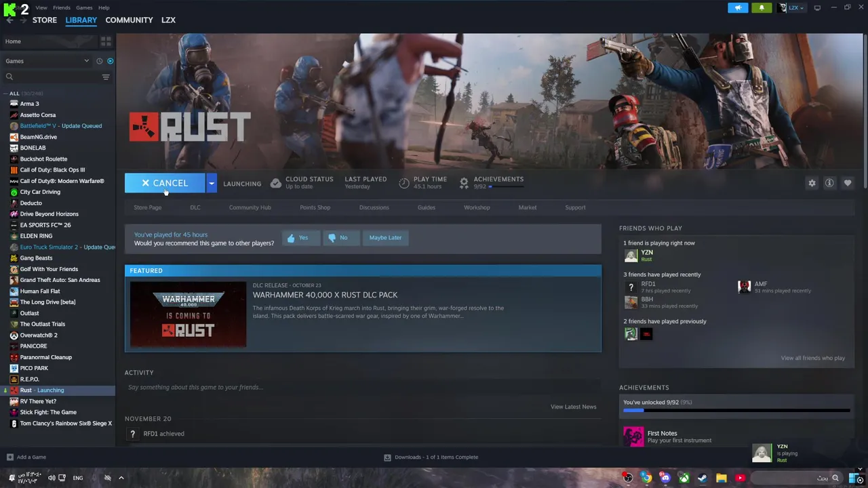868x488 pixels.
Task: Open the Games menu
Action: pos(84,8)
